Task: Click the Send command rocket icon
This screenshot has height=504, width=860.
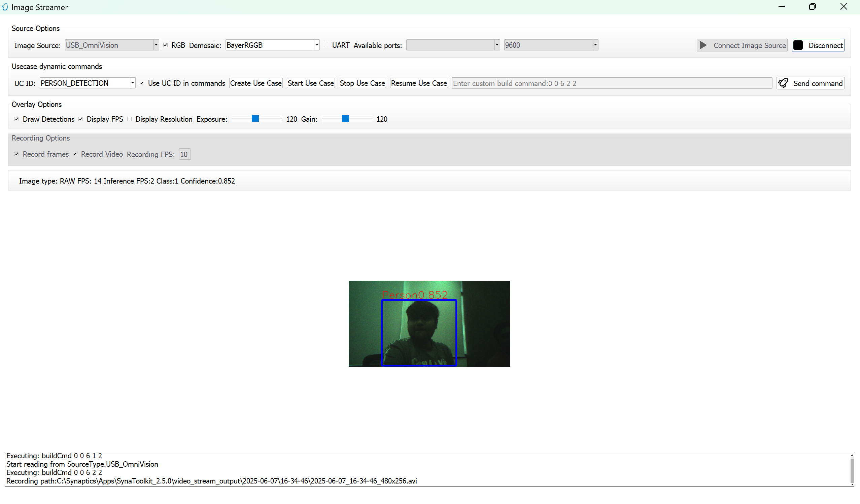Action: coord(783,83)
